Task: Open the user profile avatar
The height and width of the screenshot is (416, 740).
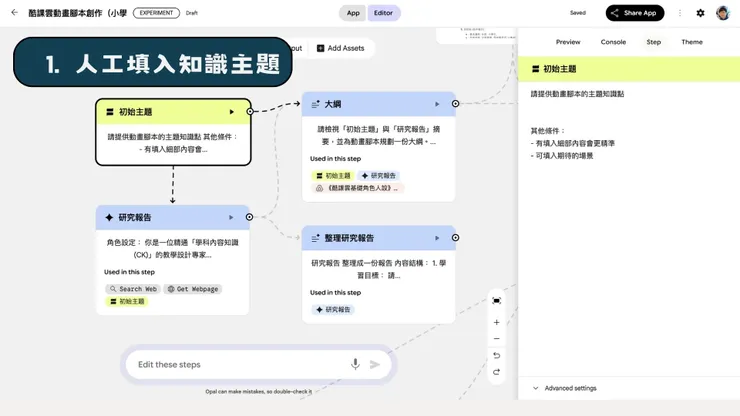Action: (723, 13)
